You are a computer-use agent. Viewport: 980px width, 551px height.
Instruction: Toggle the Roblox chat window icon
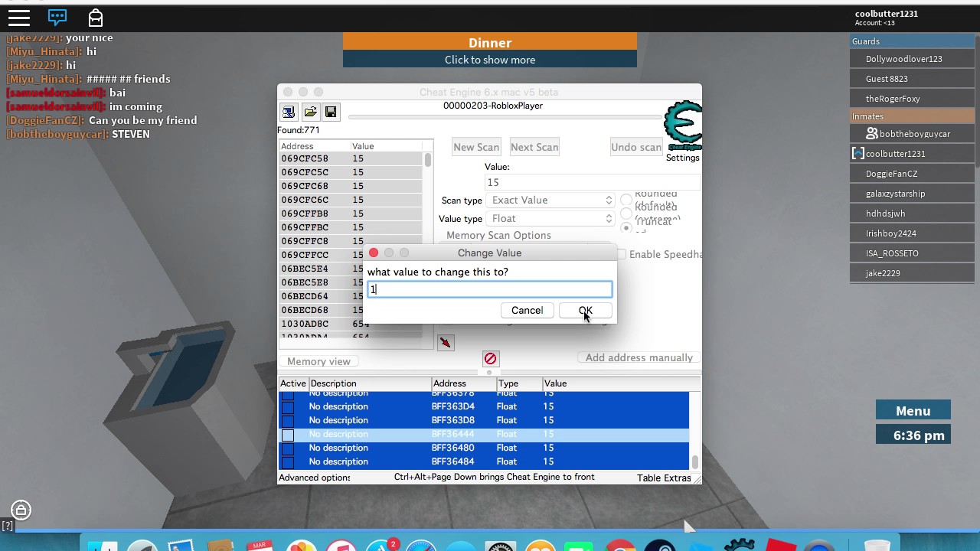[x=57, y=17]
